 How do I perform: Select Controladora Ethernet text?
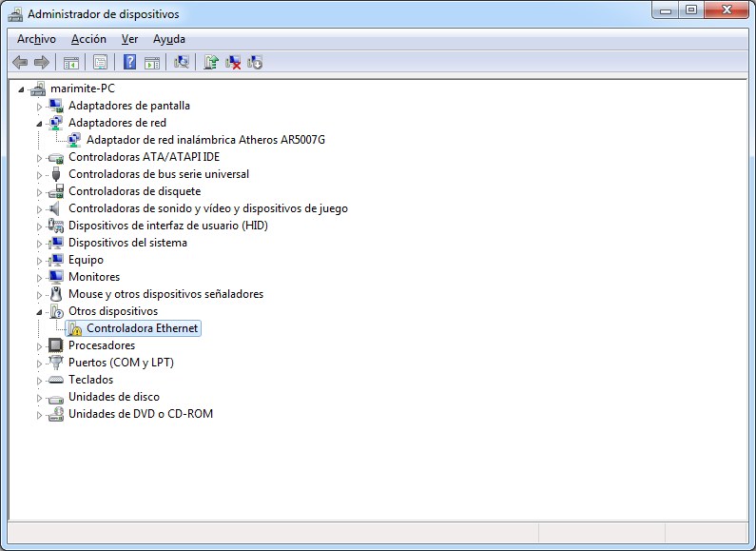click(143, 328)
